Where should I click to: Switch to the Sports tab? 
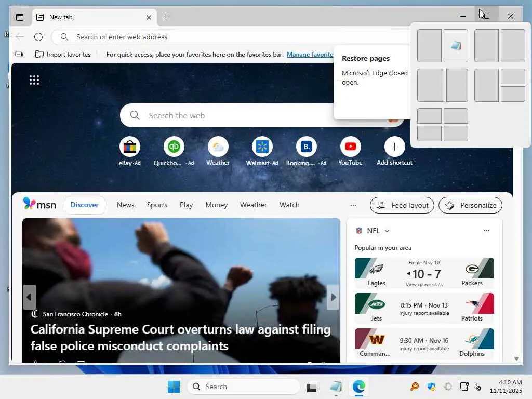tap(157, 205)
